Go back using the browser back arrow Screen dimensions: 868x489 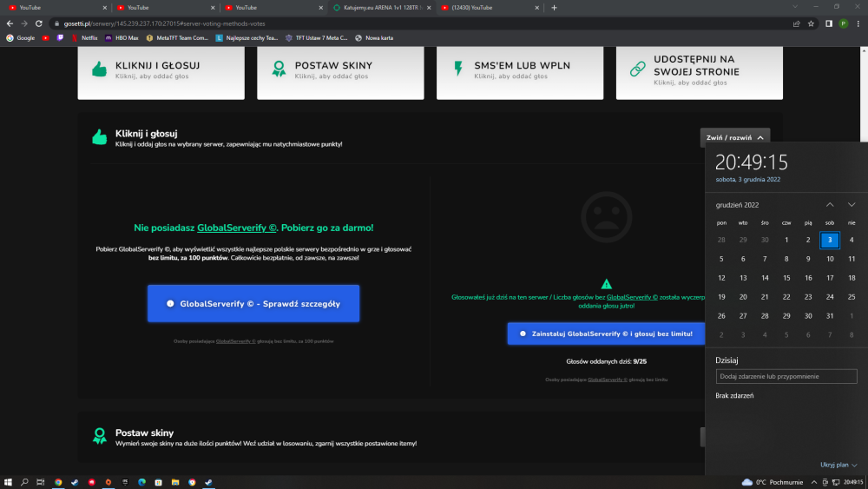click(x=10, y=23)
